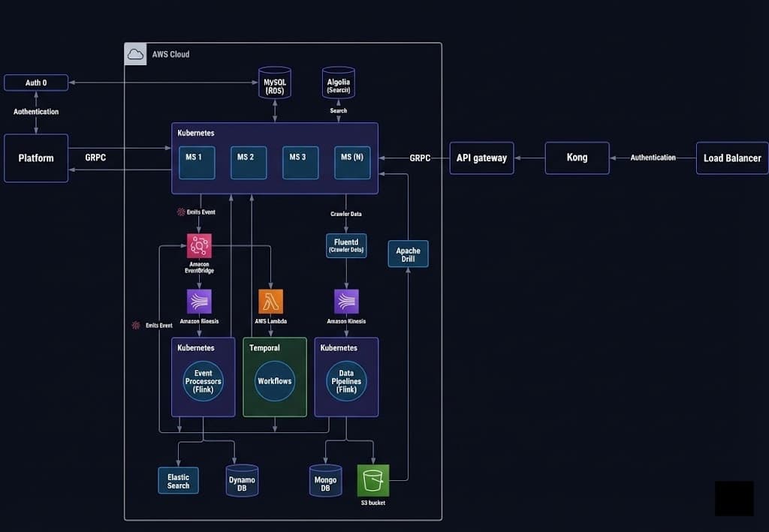The image size is (769, 532).
Task: Click the AWS Cloud icon in the corner
Action: (136, 53)
